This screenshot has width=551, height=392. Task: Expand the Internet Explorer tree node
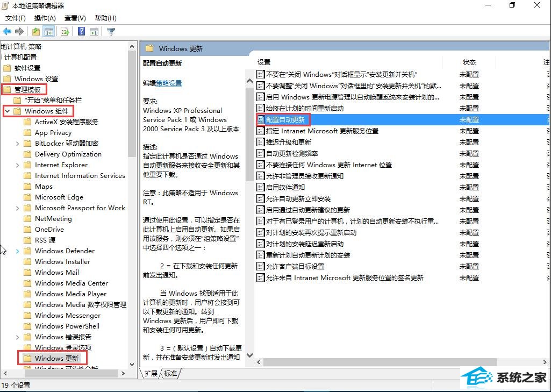point(18,165)
